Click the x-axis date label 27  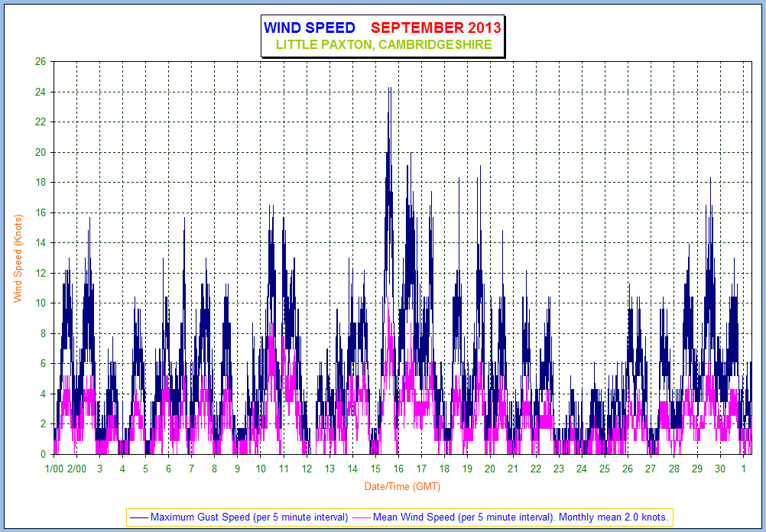[651, 469]
